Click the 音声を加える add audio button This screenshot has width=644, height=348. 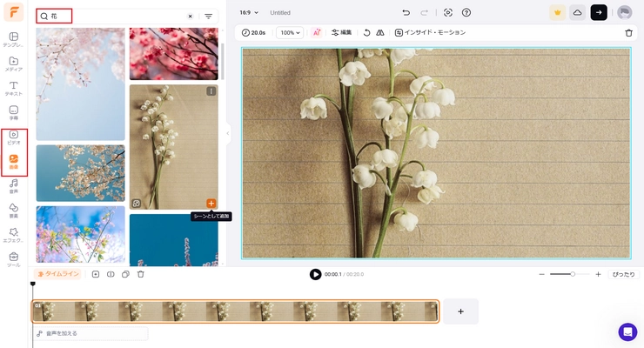[91, 333]
